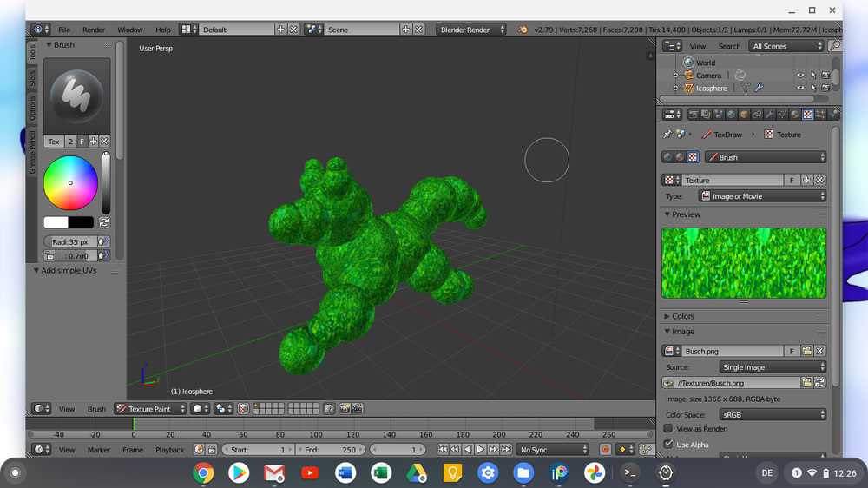This screenshot has width=868, height=488.
Task: Click the brush color wheel
Action: (70, 182)
